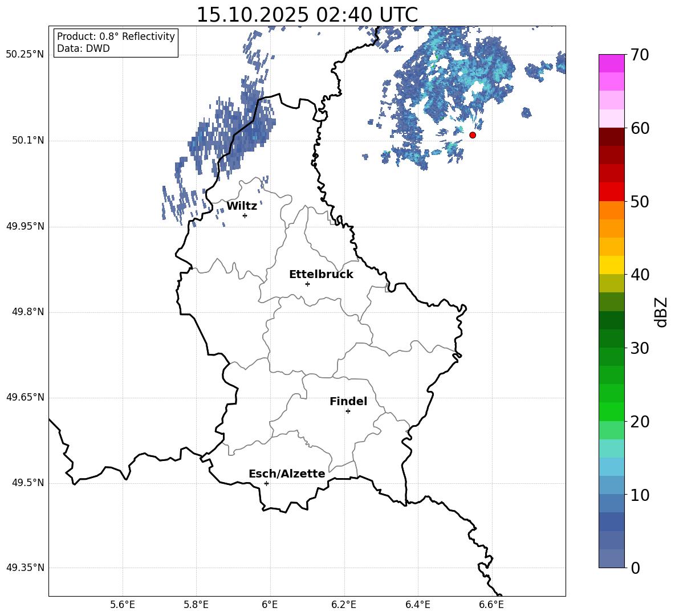675x616 pixels.
Task: Click the Ettelbruck city label
Action: click(x=321, y=275)
